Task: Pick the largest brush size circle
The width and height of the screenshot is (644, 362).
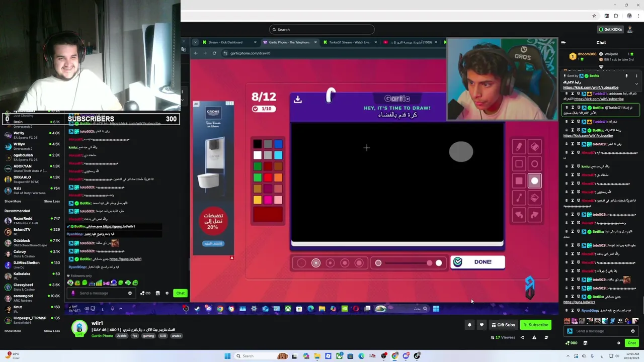Action: coord(359,262)
